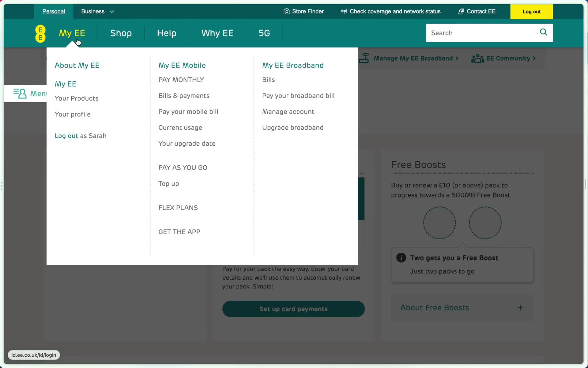Click EE Community link
Image resolution: width=588 pixels, height=368 pixels.
511,58
